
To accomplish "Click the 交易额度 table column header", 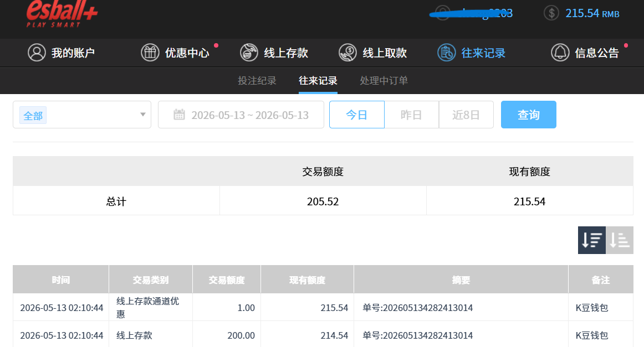I will click(x=227, y=279).
